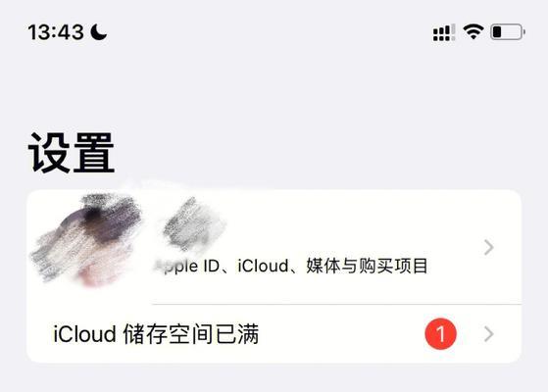Image resolution: width=548 pixels, height=392 pixels.
Task: Tap the divider line between account rows
Action: tap(336, 305)
